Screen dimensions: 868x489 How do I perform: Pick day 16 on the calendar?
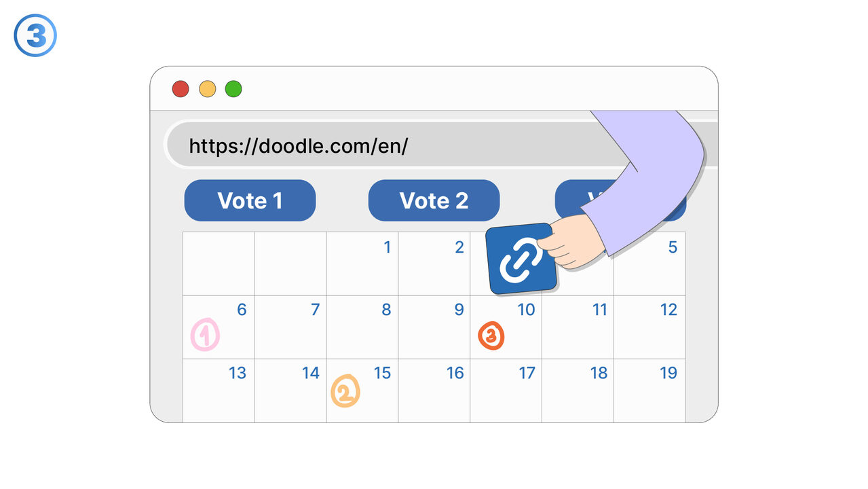pos(434,390)
